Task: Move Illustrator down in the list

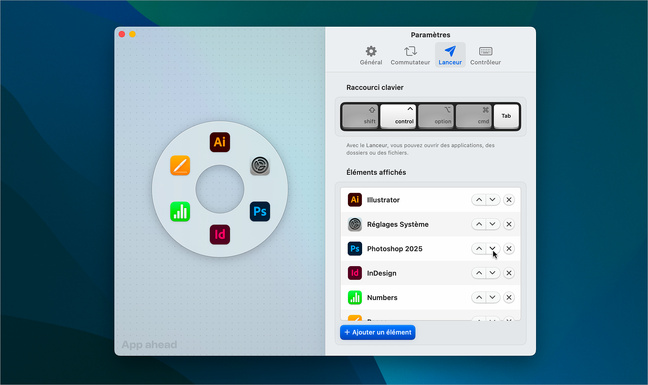Action: [x=493, y=200]
